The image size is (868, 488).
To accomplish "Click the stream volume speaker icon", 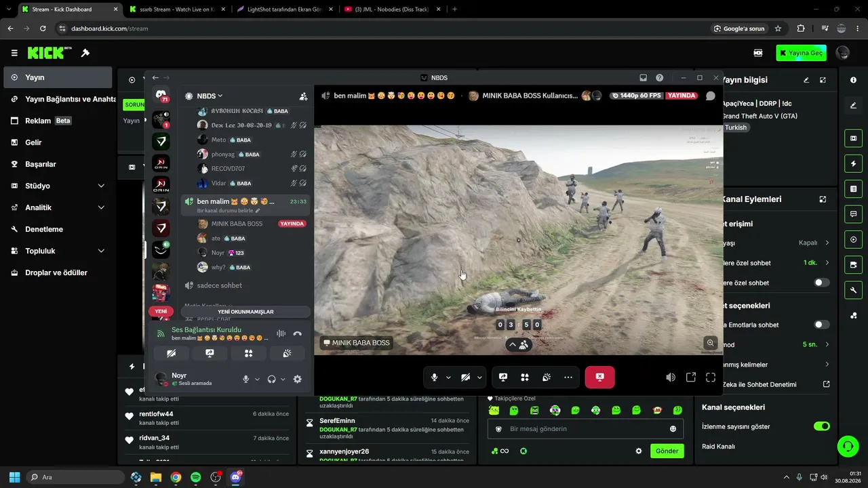I will (x=671, y=378).
